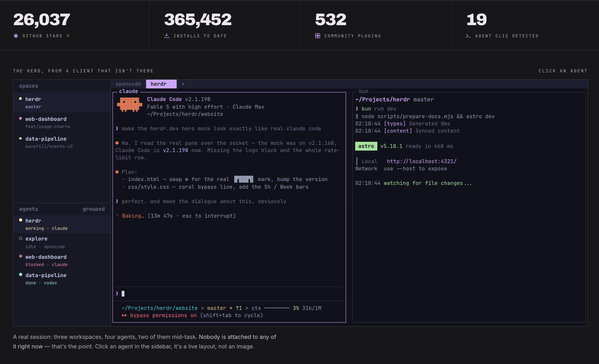Viewport: 599px width, 364px height.
Task: Click the prompt chevron before "make the herdr.dev hero"
Action: (x=117, y=128)
